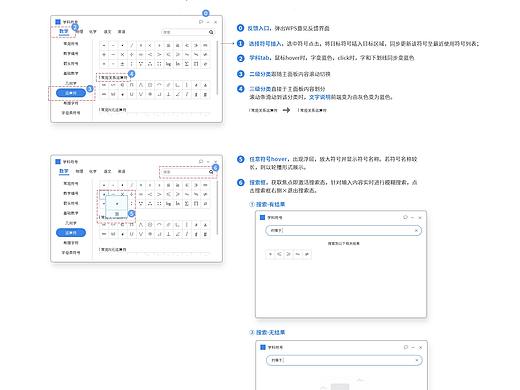Click the highlighted blue category pill in first mockup
Screen dimensions: 520x390
point(71,93)
